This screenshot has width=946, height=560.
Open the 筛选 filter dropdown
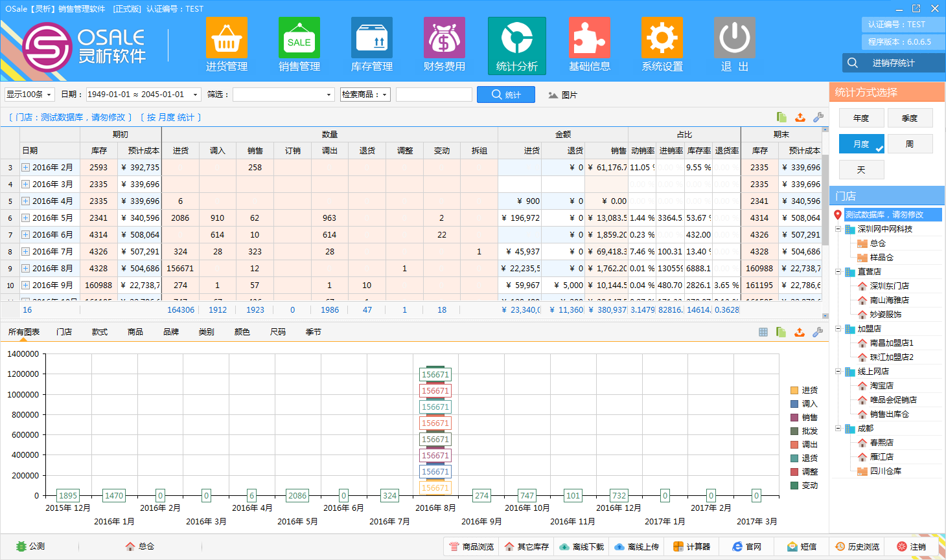pyautogui.click(x=329, y=95)
